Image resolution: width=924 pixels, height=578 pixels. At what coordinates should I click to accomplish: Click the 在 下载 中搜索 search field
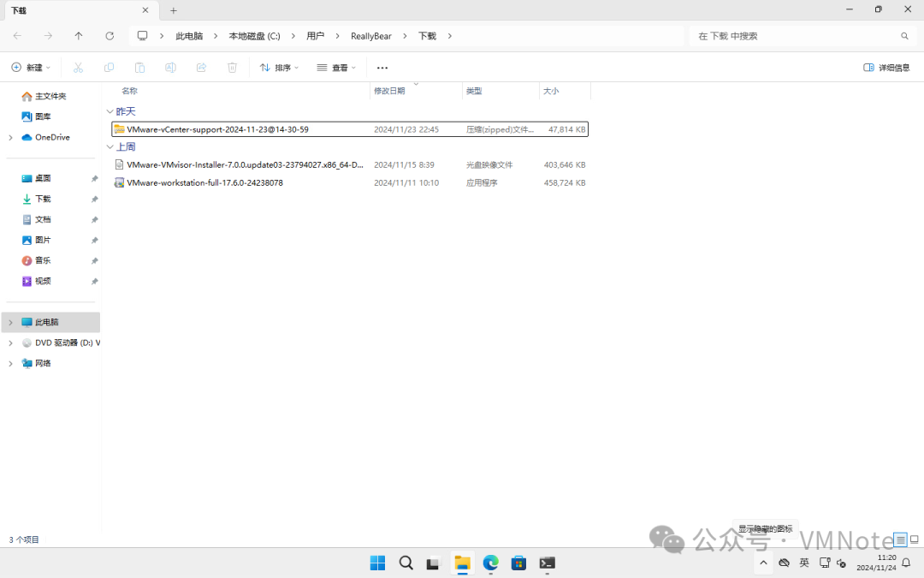coord(804,36)
